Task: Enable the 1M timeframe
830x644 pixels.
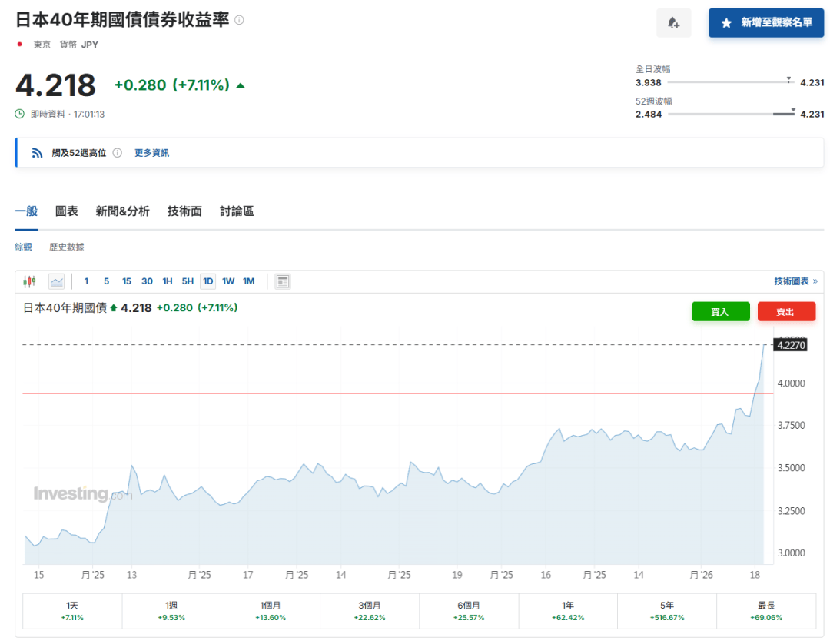Action: (x=247, y=281)
